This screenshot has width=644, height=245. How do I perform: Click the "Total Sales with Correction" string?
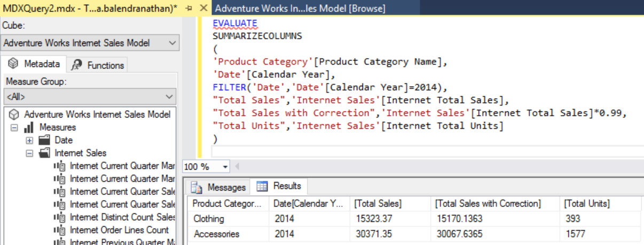coord(294,113)
